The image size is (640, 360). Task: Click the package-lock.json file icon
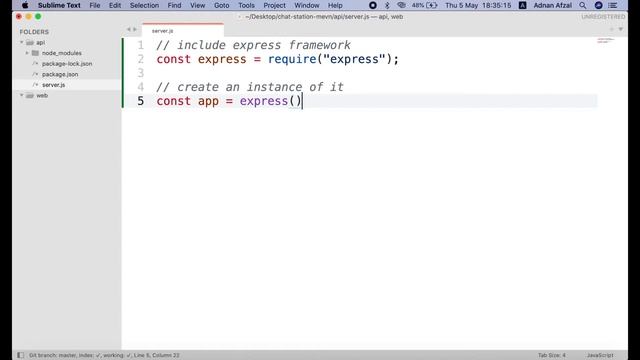(36, 64)
